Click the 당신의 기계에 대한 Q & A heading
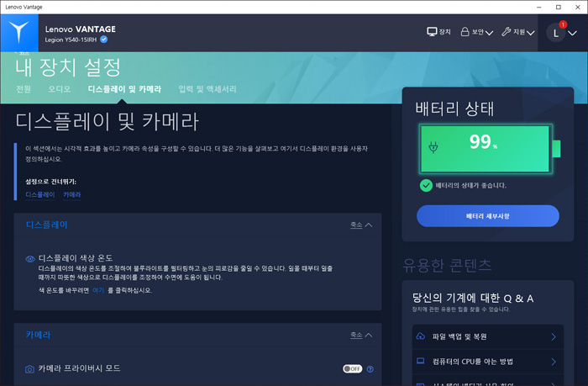Screen dimensions: 588x386 [472, 299]
